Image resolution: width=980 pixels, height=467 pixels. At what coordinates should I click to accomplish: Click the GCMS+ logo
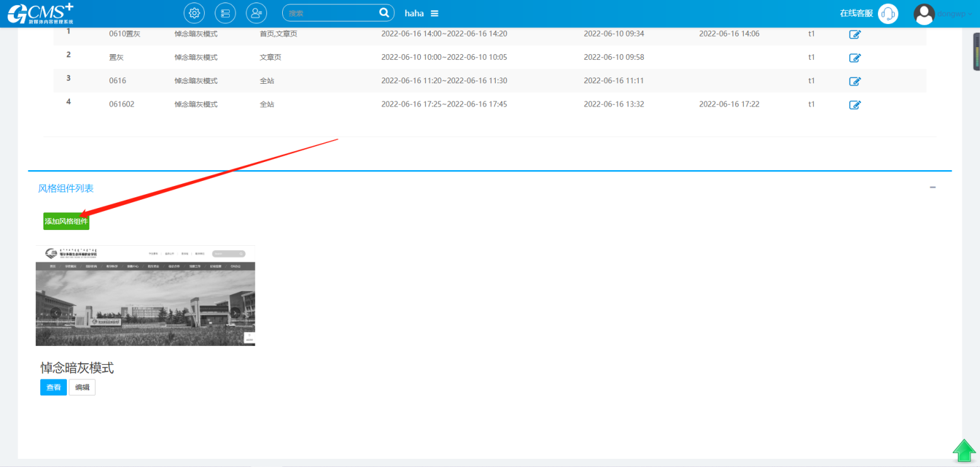pyautogui.click(x=40, y=13)
